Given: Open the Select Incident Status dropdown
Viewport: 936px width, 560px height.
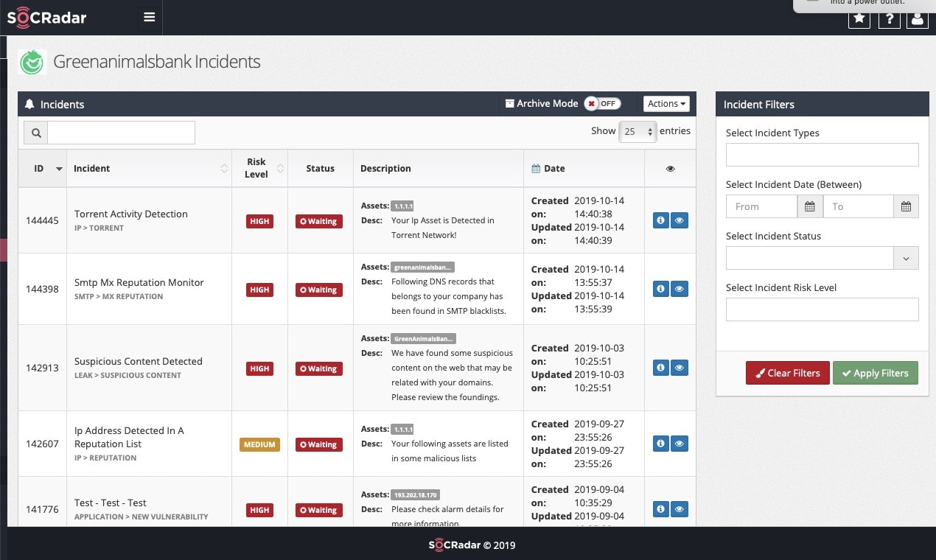Looking at the screenshot, I should click(906, 258).
